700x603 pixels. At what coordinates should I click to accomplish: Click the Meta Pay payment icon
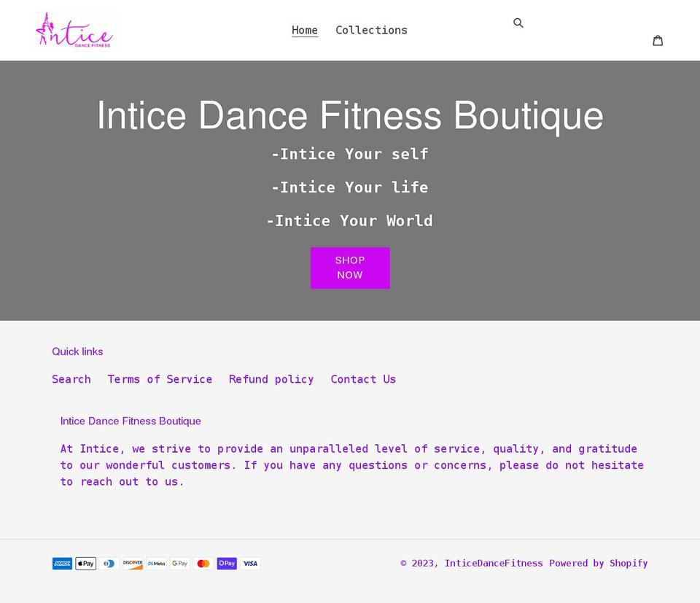156,563
